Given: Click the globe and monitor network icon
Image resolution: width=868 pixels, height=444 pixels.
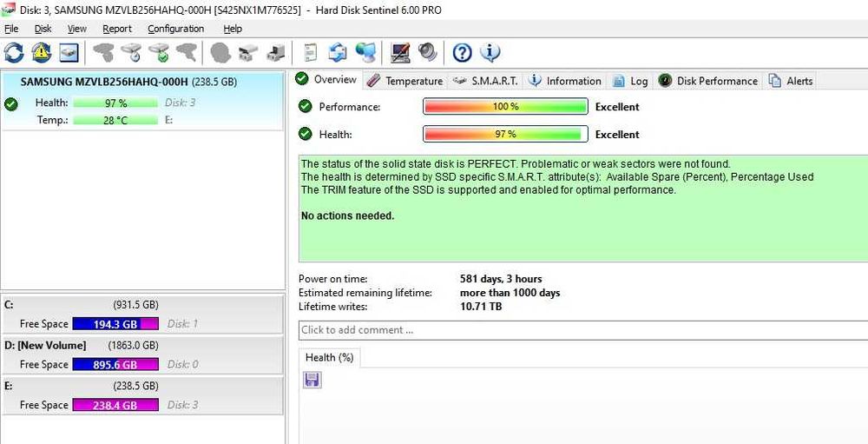Looking at the screenshot, I should (365, 53).
